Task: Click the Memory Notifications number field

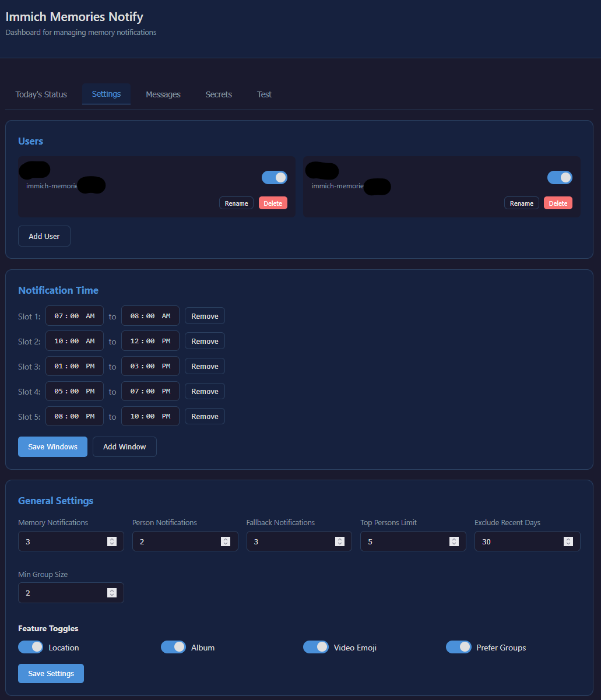Action: pyautogui.click(x=71, y=541)
